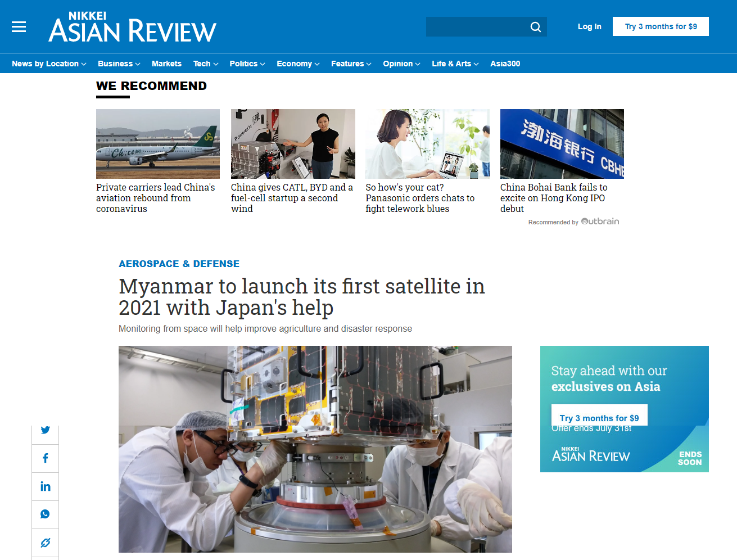
Task: Click Log In link
Action: [589, 26]
